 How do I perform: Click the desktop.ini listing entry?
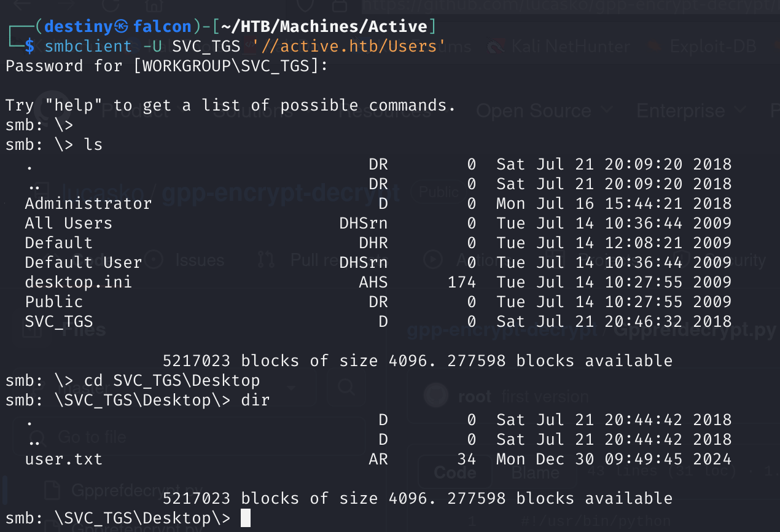78,282
